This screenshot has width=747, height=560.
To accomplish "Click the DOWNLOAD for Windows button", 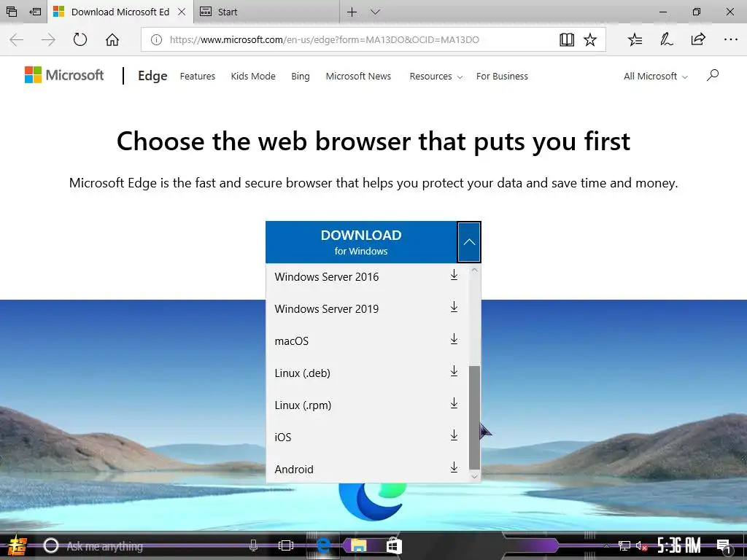I will (x=361, y=242).
